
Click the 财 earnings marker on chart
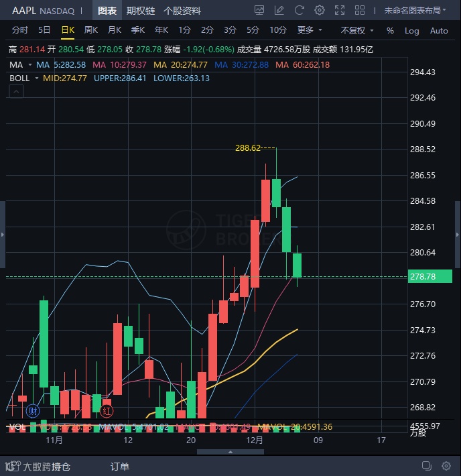click(x=33, y=411)
